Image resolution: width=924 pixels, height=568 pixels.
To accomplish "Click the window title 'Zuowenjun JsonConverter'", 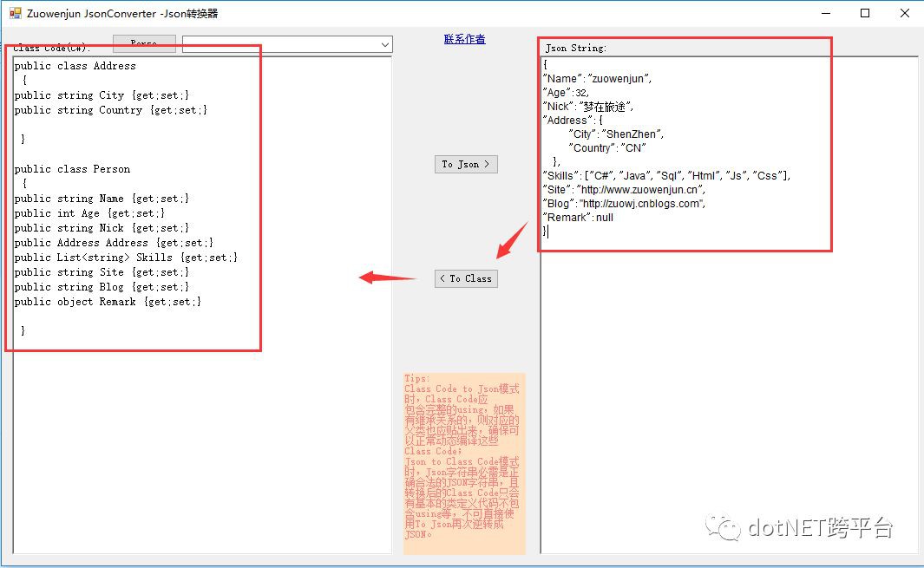I will [122, 13].
